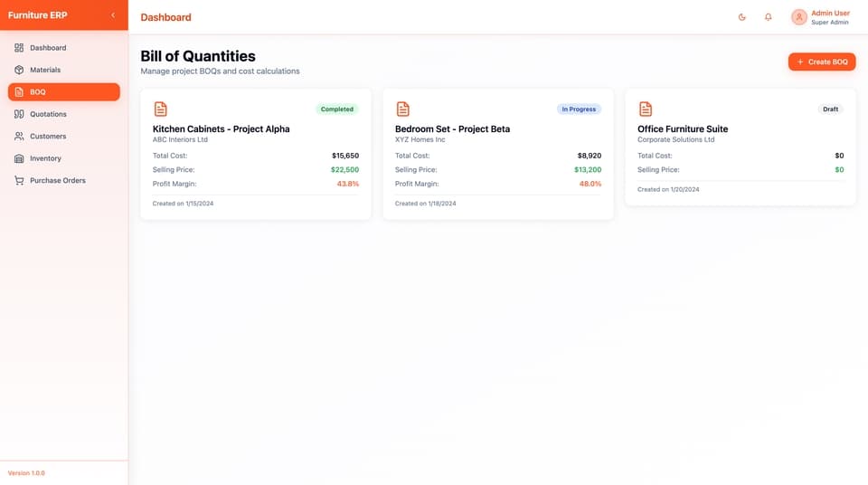Click the Dashboard grid icon in sidebar
868x485 pixels.
point(19,48)
